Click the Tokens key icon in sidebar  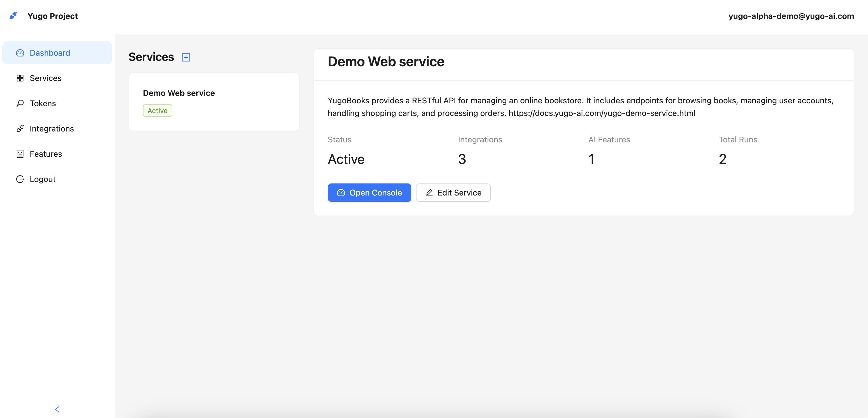click(20, 103)
